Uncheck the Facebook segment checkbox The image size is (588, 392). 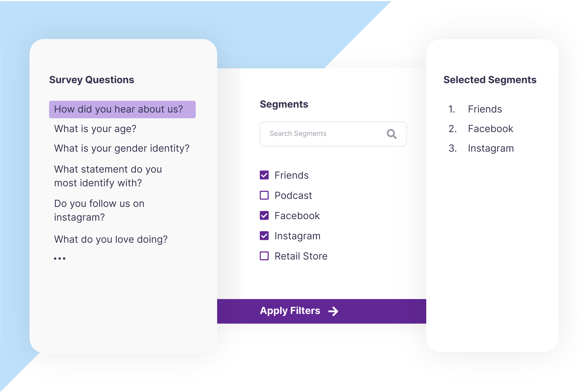coord(264,216)
